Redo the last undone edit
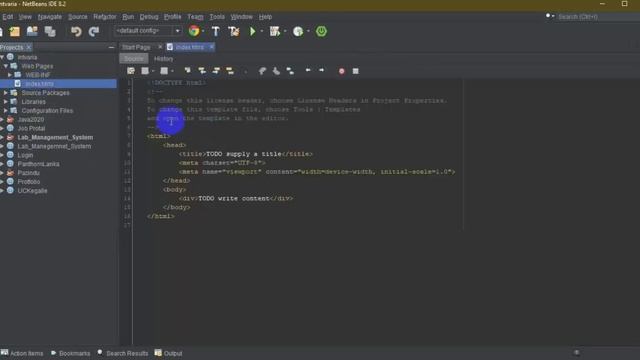Viewport: 640px width, 360px height. click(x=94, y=31)
